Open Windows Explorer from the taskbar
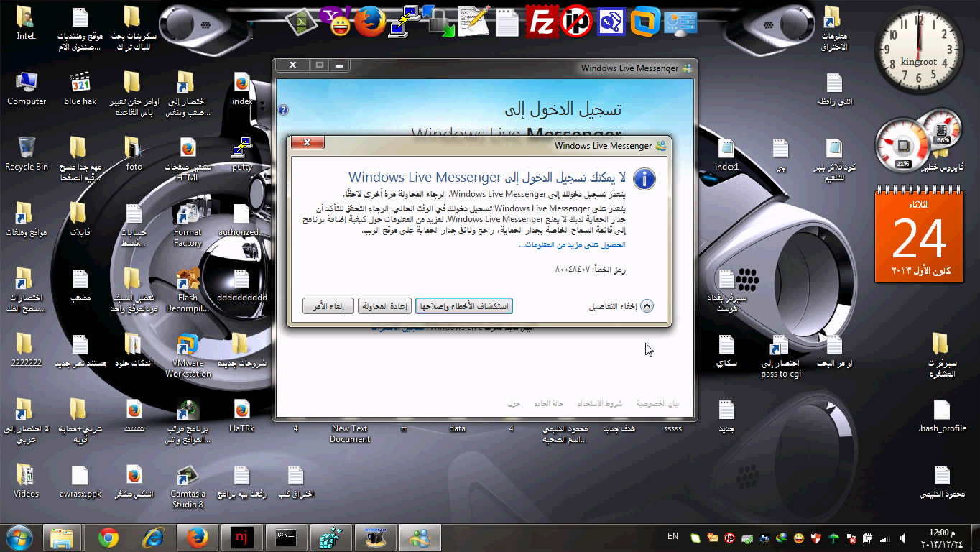Screen dimensions: 980x552 tap(62, 538)
